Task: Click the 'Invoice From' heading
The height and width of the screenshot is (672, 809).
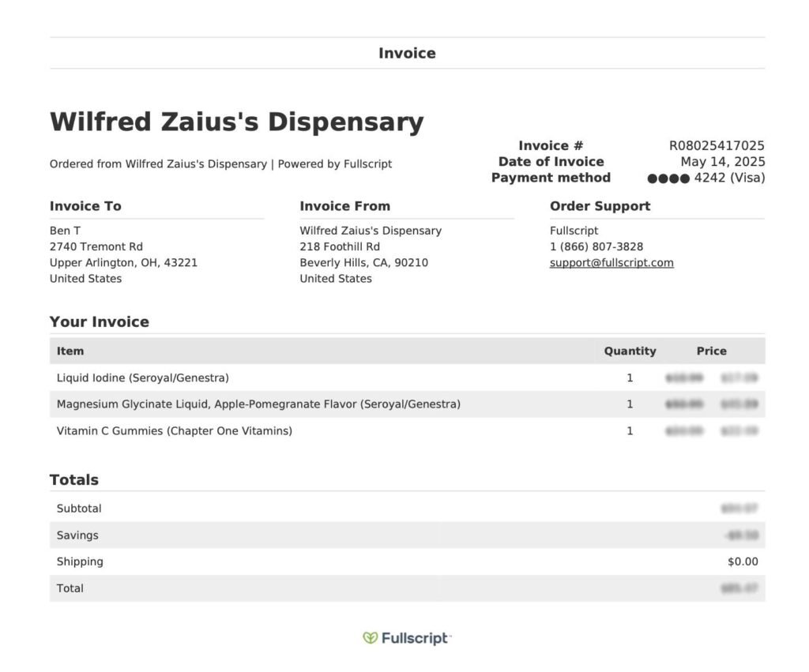Action: pos(344,206)
